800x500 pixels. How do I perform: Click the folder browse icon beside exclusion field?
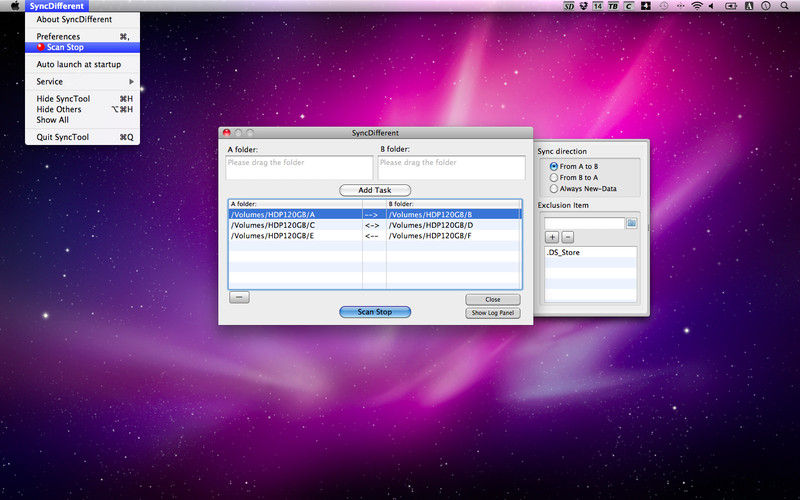pos(631,223)
